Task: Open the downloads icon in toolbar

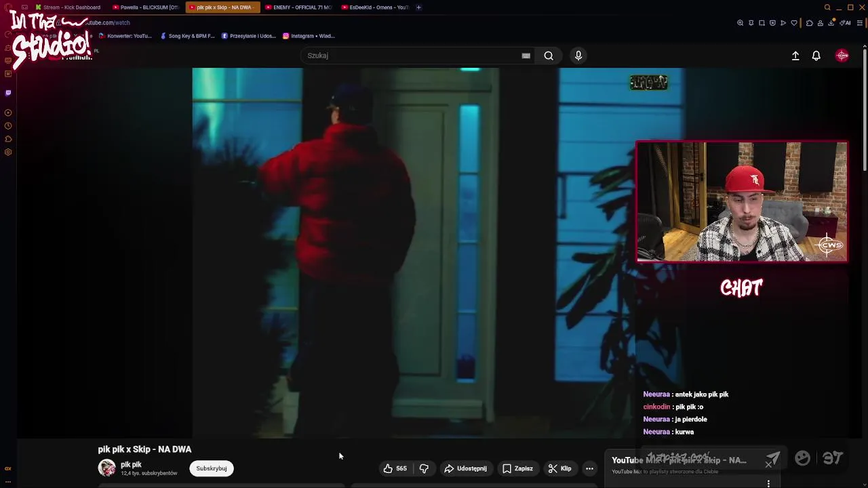Action: [x=831, y=23]
